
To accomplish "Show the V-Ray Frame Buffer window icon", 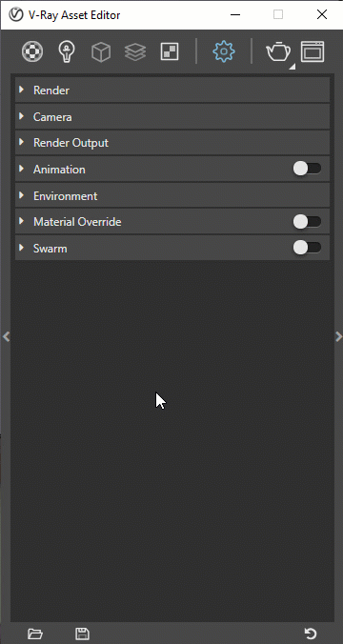I will click(x=313, y=51).
